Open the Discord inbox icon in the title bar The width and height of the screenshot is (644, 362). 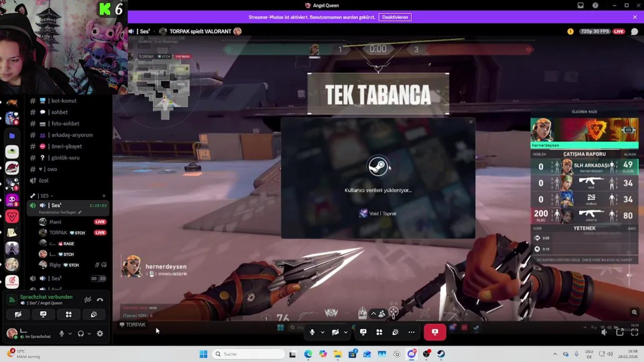click(x=581, y=6)
